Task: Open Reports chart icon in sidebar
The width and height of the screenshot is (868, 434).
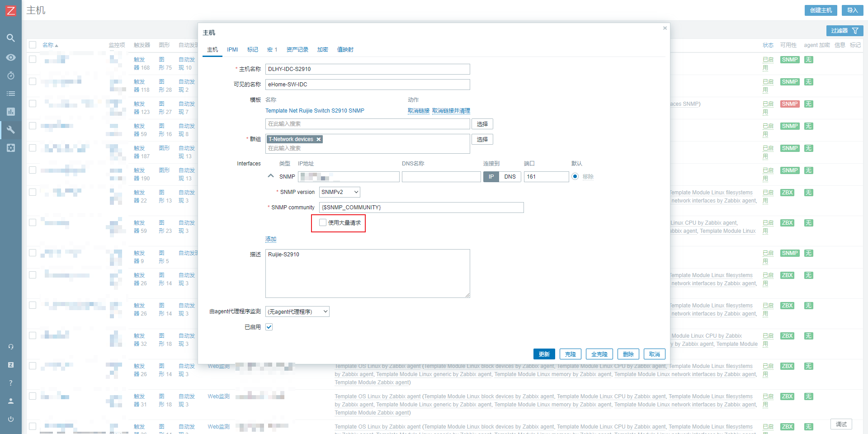Action: (11, 112)
